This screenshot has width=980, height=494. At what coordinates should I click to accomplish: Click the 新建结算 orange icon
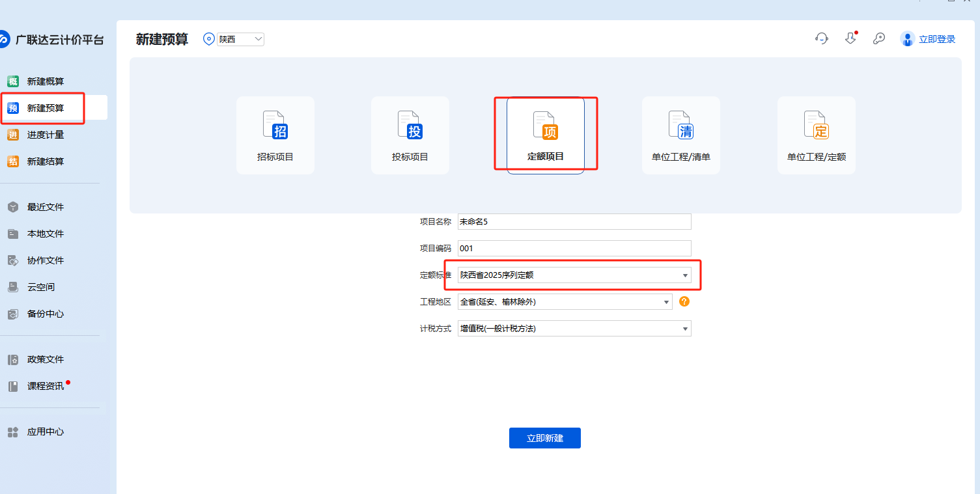[13, 161]
